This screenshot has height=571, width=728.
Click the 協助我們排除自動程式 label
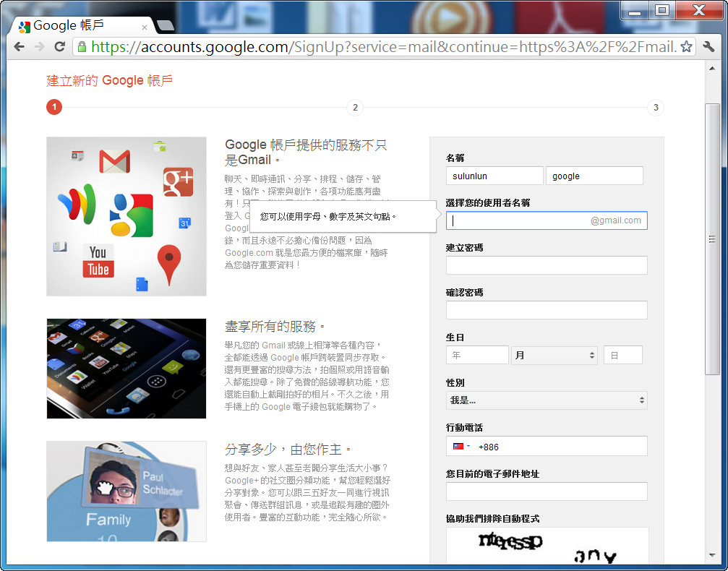(x=492, y=518)
